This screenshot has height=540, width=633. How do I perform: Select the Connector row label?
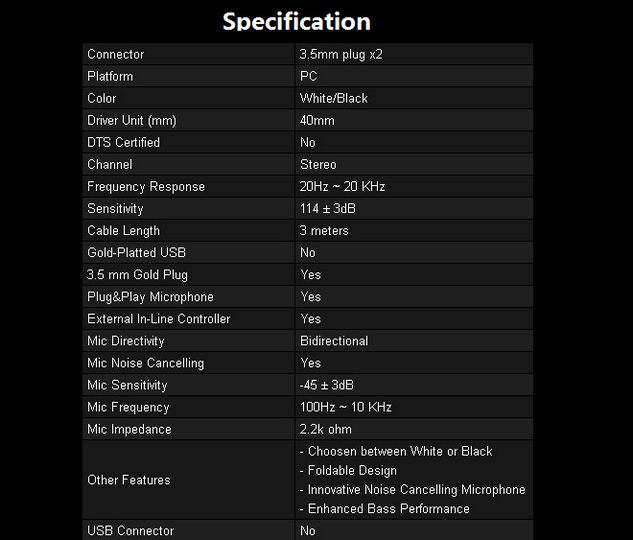[x=115, y=54]
